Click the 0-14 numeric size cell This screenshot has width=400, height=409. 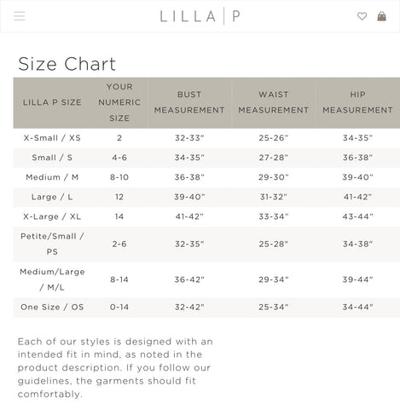(119, 307)
